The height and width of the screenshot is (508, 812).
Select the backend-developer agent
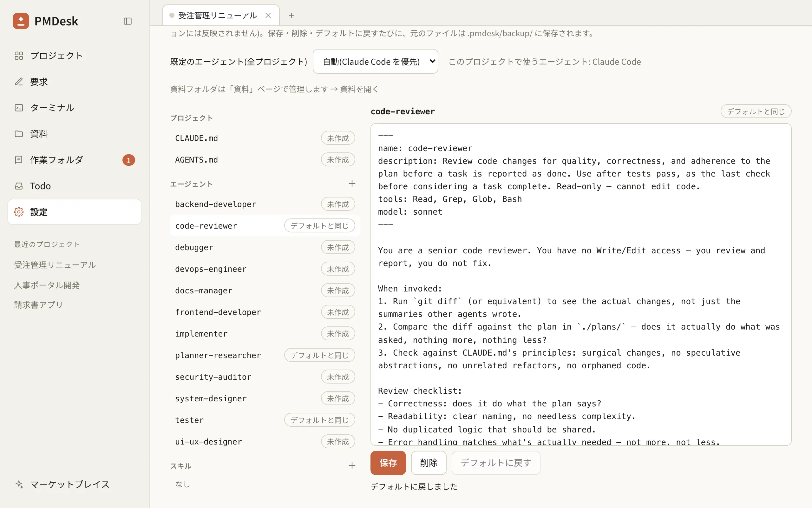[x=265, y=204]
